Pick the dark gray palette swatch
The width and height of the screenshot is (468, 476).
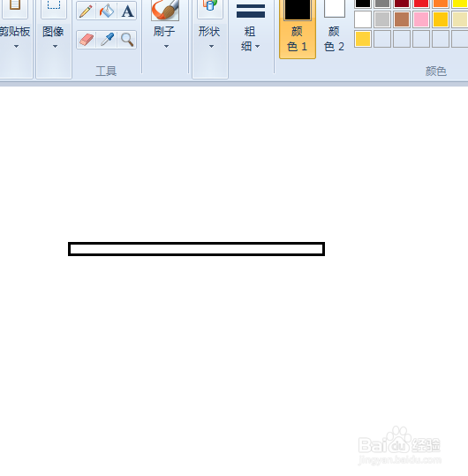[x=382, y=4]
